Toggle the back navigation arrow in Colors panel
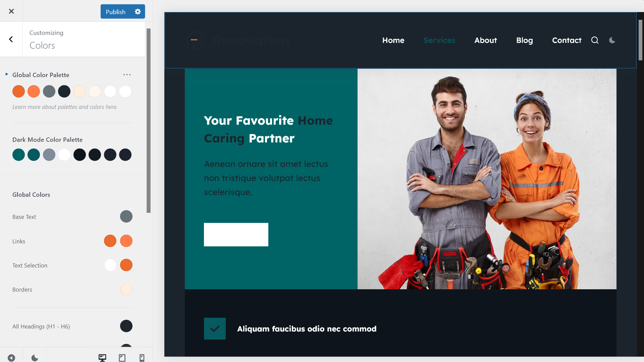Image resolution: width=644 pixels, height=362 pixels. [11, 39]
